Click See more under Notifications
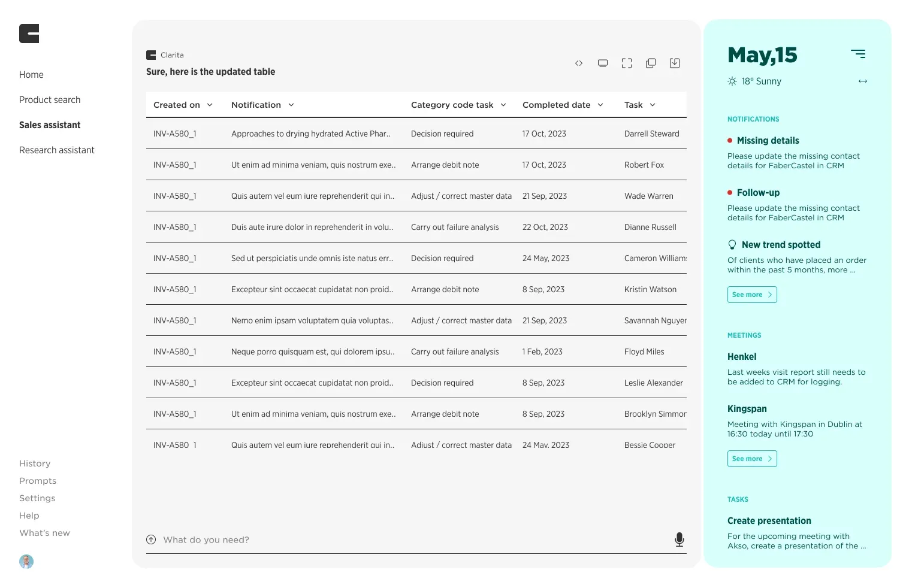906x588 pixels. pyautogui.click(x=752, y=295)
